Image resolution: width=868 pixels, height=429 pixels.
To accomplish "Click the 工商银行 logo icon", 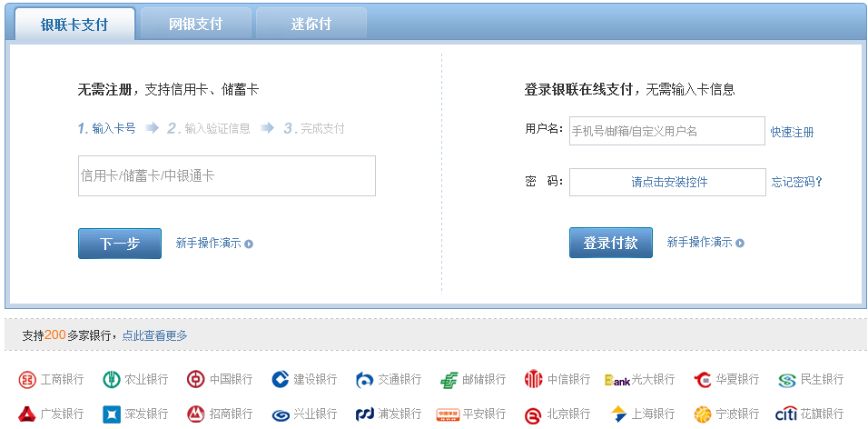I will 27,380.
